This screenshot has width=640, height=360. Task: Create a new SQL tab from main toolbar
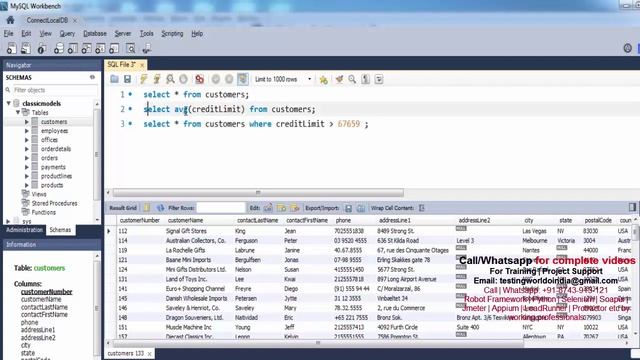(x=11, y=49)
